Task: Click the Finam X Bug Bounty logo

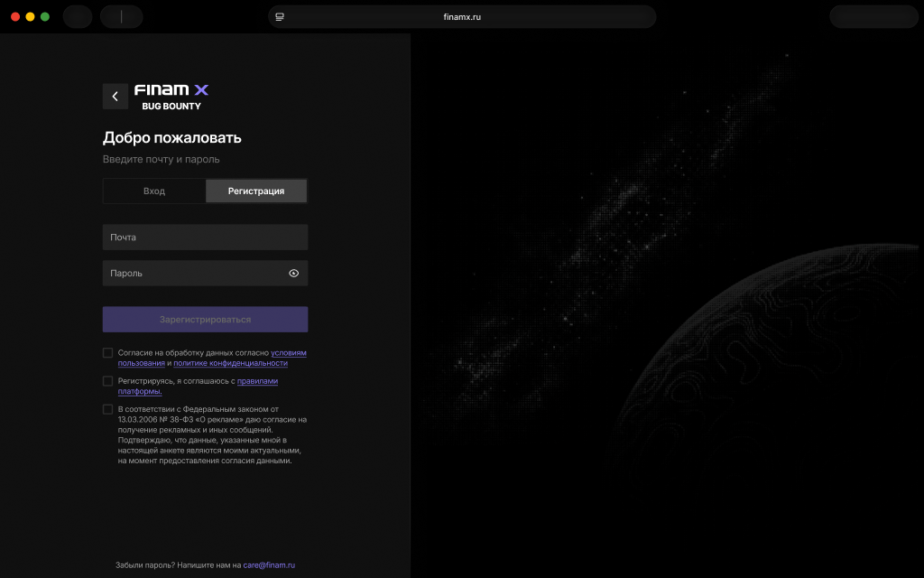Action: [171, 97]
